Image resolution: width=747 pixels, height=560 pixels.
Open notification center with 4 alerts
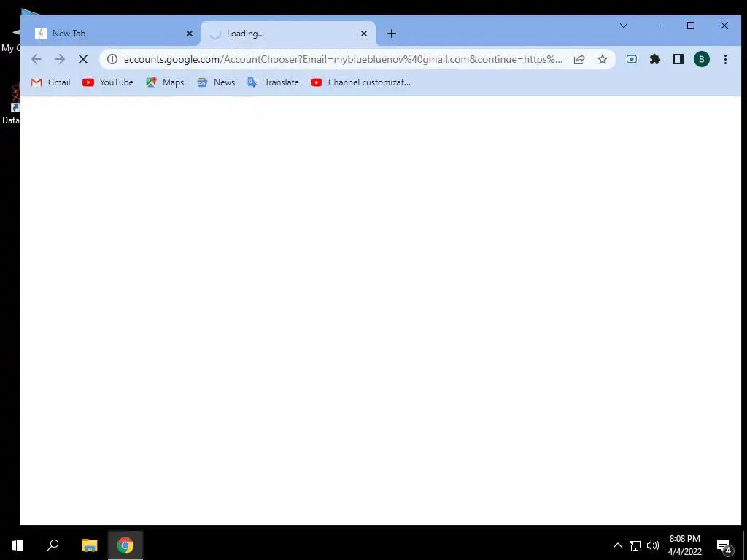click(x=724, y=545)
